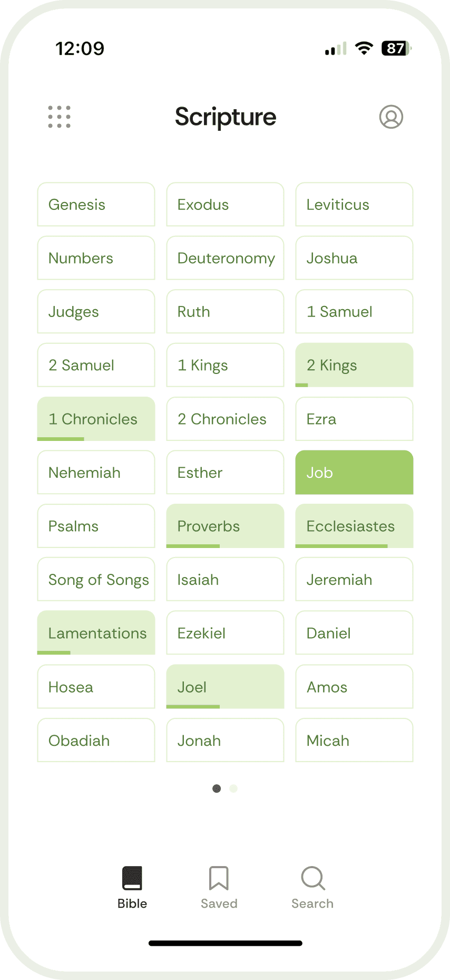
Task: Open the Song of Songs book
Action: (96, 580)
